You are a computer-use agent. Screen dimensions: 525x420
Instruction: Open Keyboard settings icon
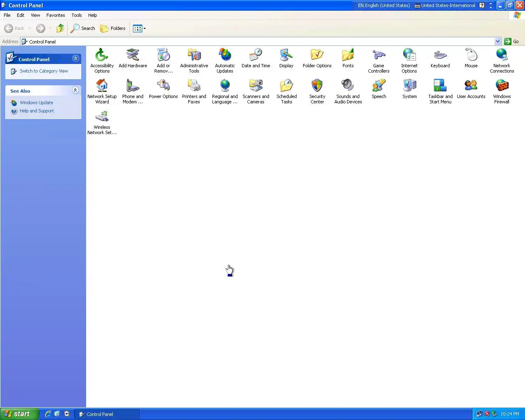[440, 58]
